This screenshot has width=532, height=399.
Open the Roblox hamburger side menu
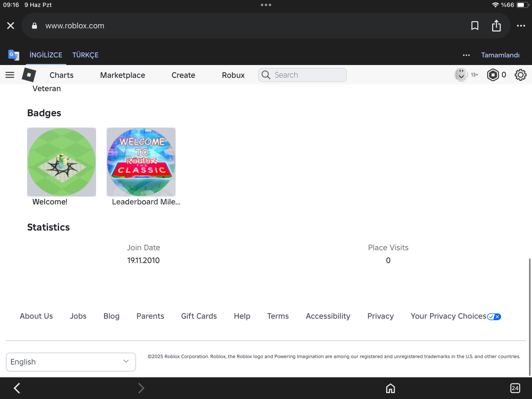point(10,75)
